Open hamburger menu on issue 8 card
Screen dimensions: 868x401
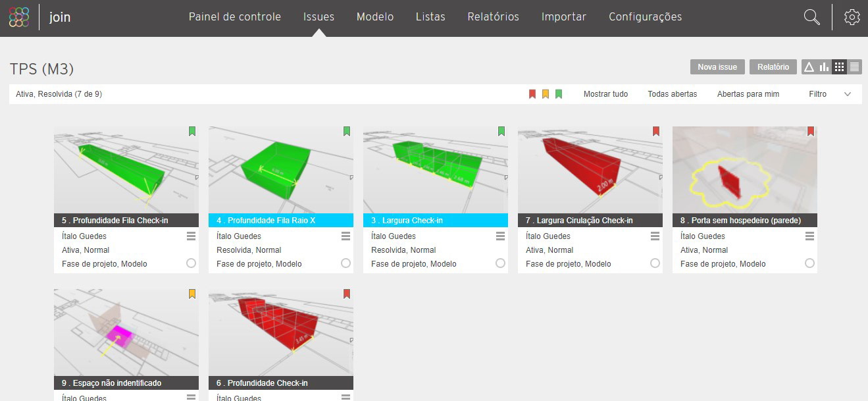click(809, 236)
